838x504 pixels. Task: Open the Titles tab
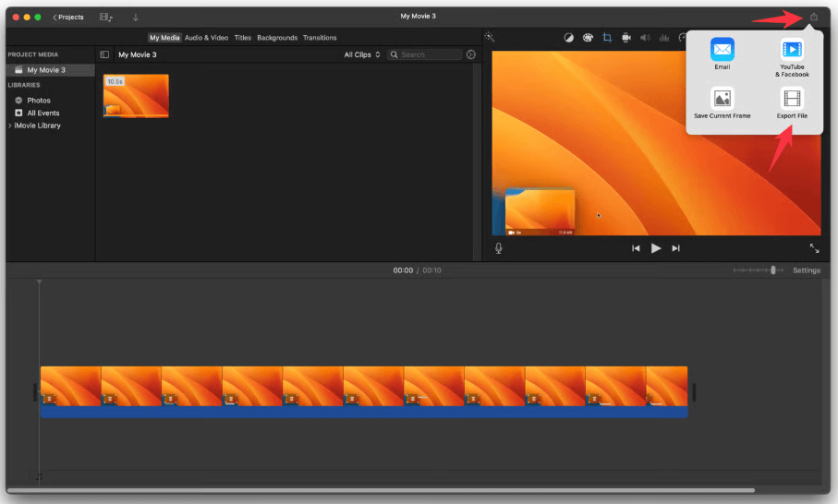pyautogui.click(x=243, y=38)
